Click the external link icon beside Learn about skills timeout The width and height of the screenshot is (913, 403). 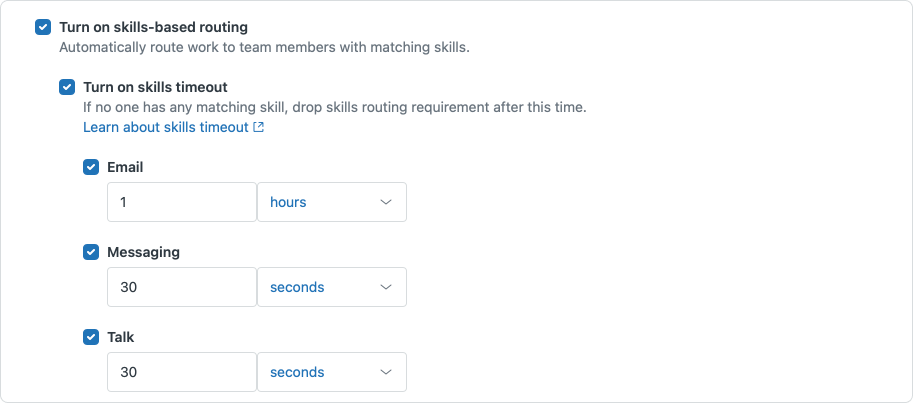[x=259, y=127]
